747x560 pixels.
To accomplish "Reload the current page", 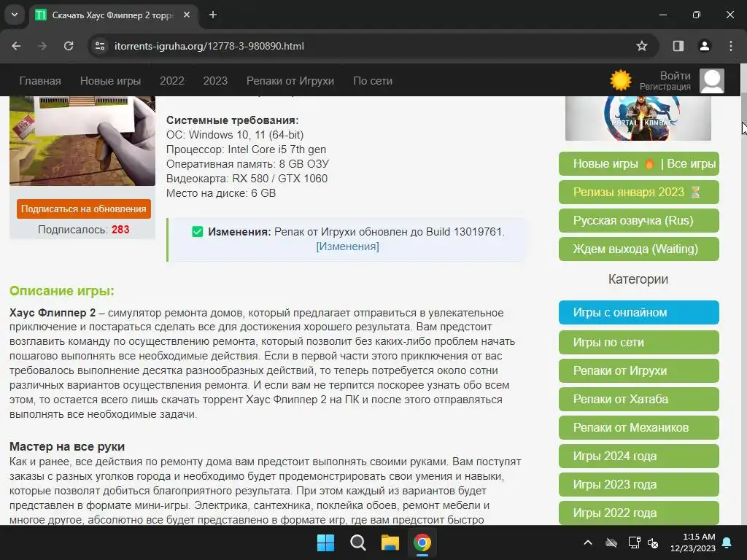I will pyautogui.click(x=69, y=46).
